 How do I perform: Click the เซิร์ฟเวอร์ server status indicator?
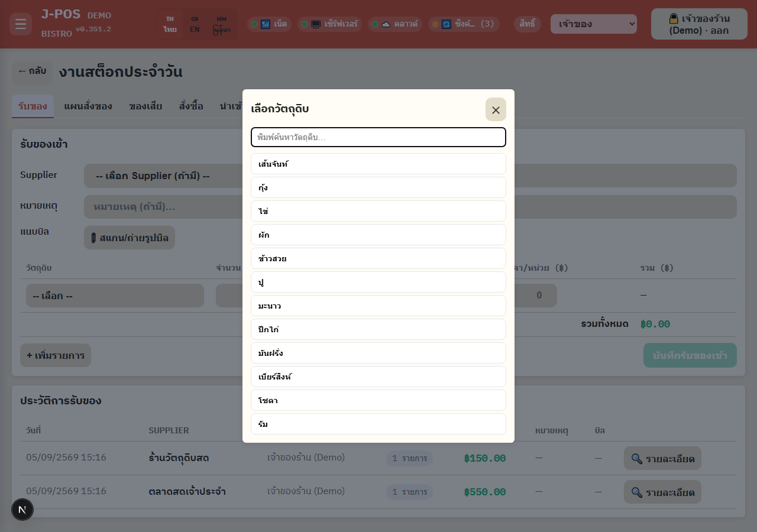pyautogui.click(x=330, y=24)
